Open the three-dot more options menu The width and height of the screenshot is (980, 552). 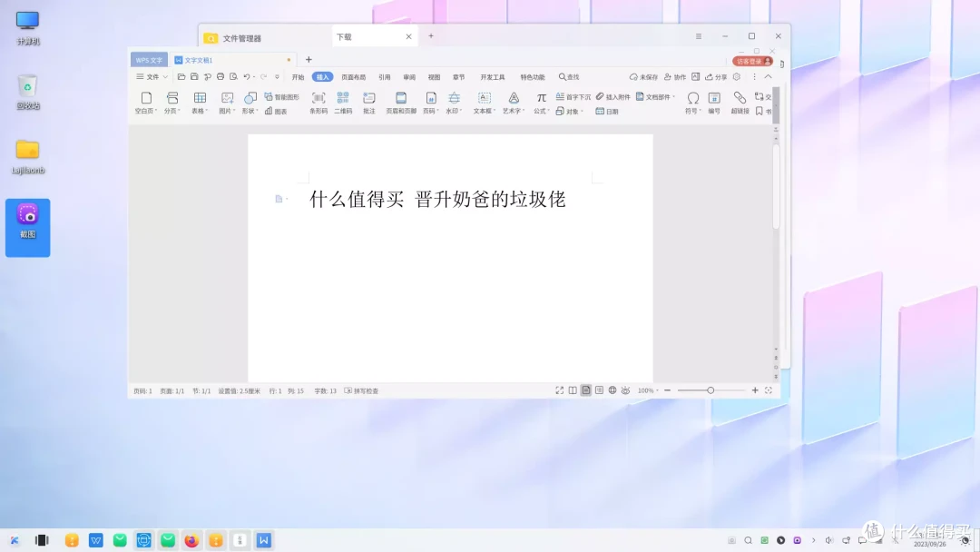[754, 77]
